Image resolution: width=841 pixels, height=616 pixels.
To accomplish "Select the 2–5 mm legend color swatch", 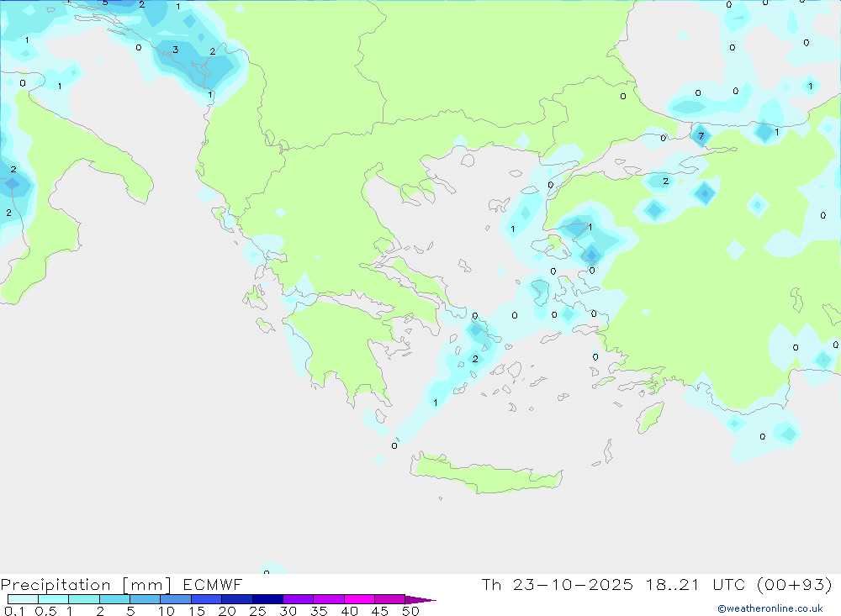I will (114, 599).
